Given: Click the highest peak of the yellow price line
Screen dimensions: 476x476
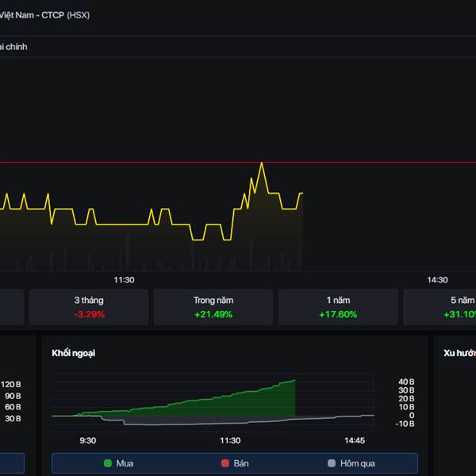Looking at the screenshot, I should 261,163.
